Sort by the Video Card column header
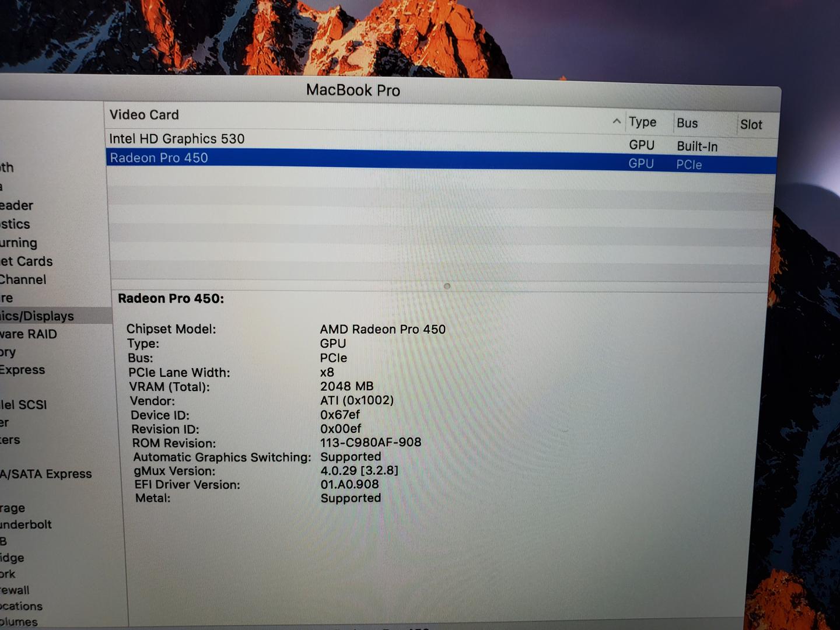 (x=144, y=115)
